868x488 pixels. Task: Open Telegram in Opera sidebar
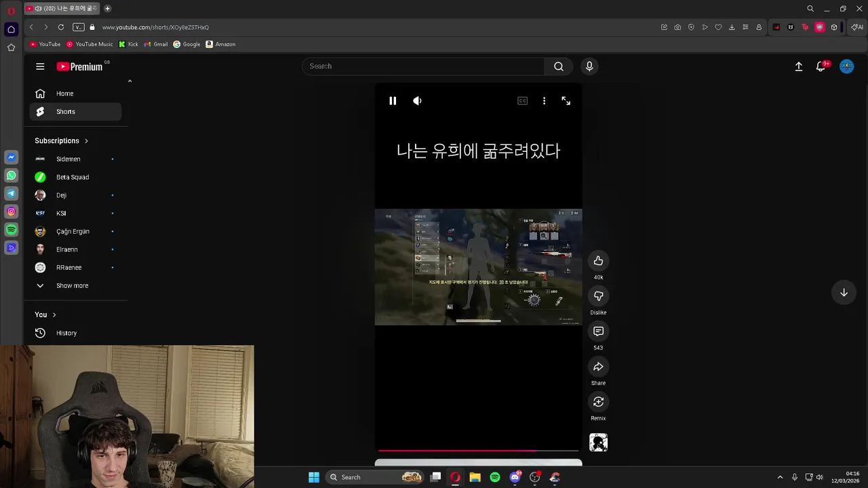(x=11, y=194)
